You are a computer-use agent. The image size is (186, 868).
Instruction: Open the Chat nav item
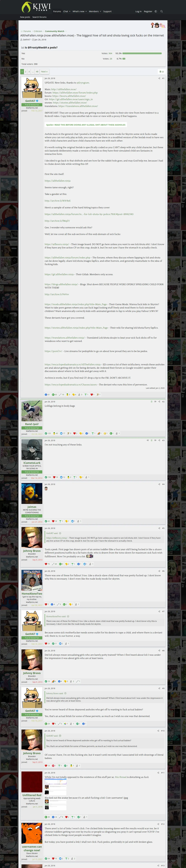pos(65,11)
